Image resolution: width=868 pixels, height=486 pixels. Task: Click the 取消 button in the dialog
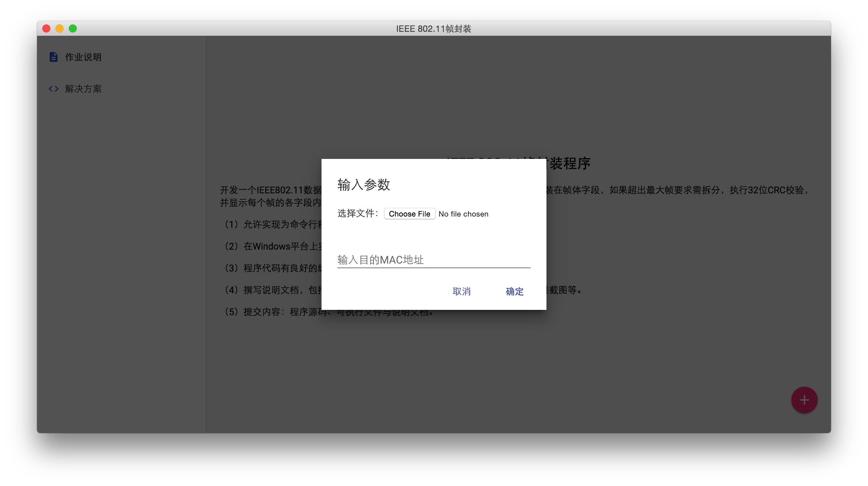click(461, 291)
